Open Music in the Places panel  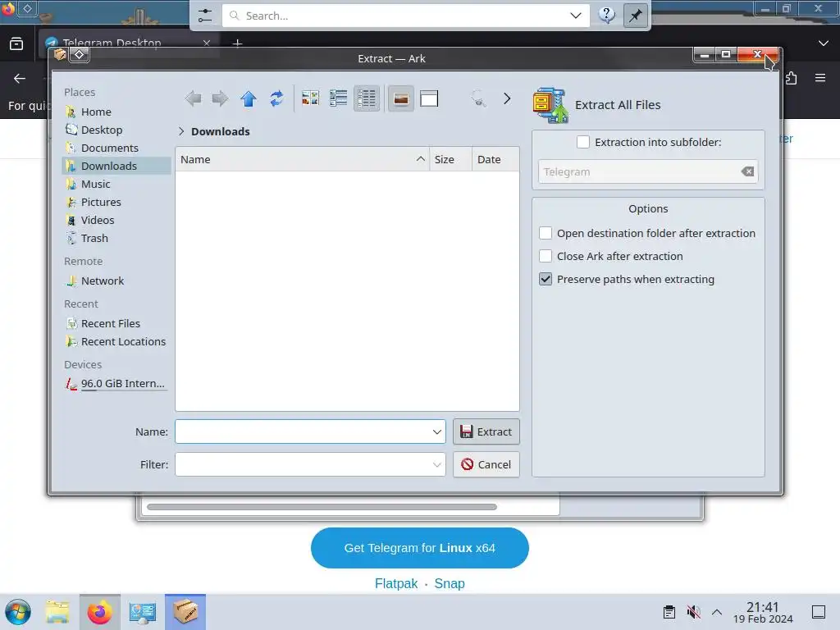click(116, 184)
